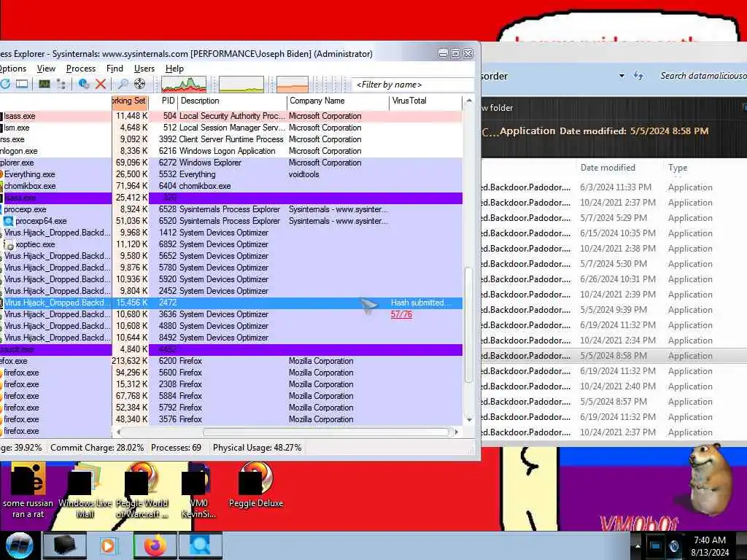Sort by Type column in Explorer window

click(678, 168)
